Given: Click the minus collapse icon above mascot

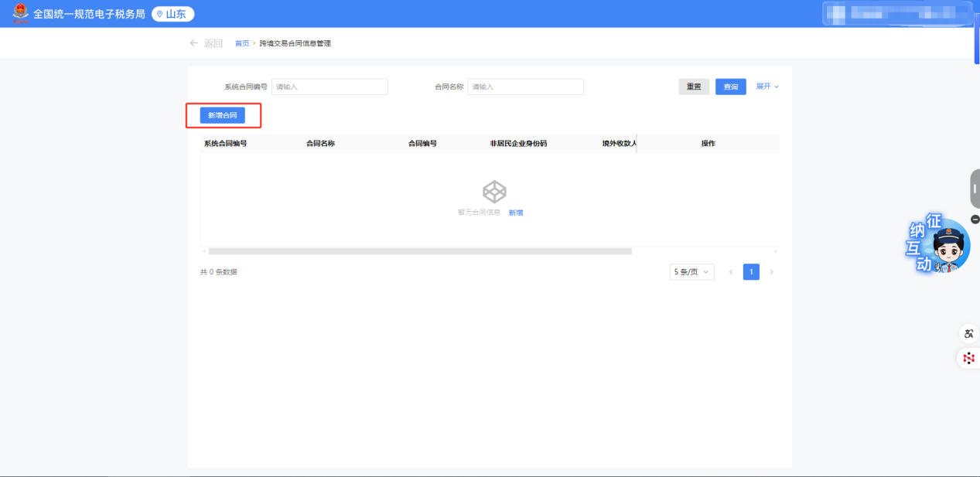Looking at the screenshot, I should tap(975, 220).
